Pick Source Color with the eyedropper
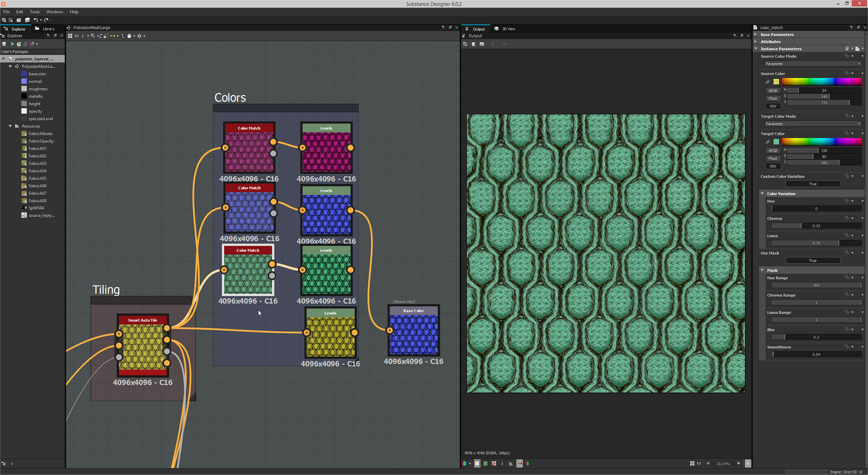 coord(767,82)
